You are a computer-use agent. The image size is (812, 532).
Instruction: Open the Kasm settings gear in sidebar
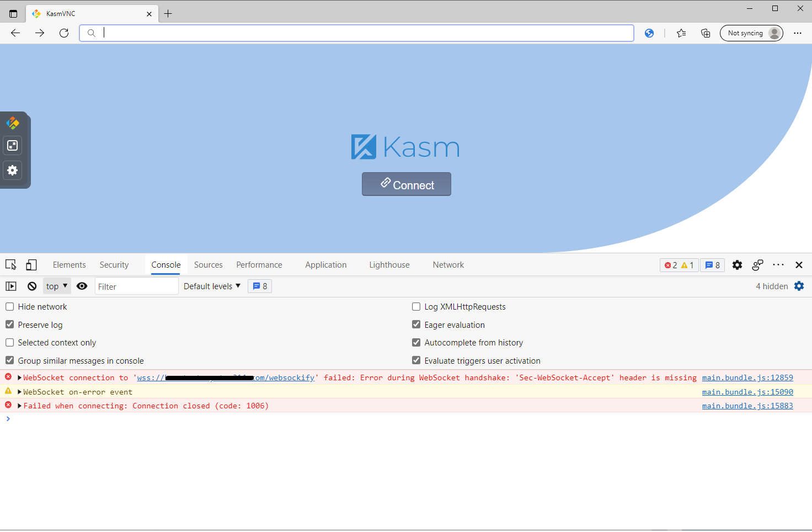[12, 171]
